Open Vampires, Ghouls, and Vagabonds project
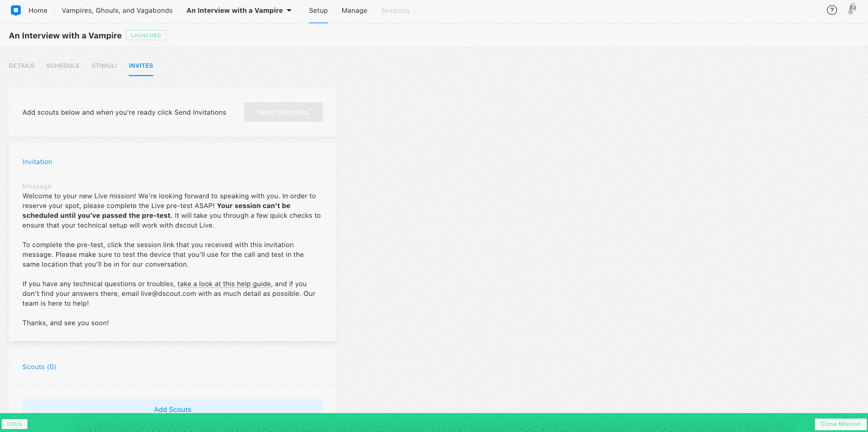This screenshot has height=432, width=868. pos(117,10)
